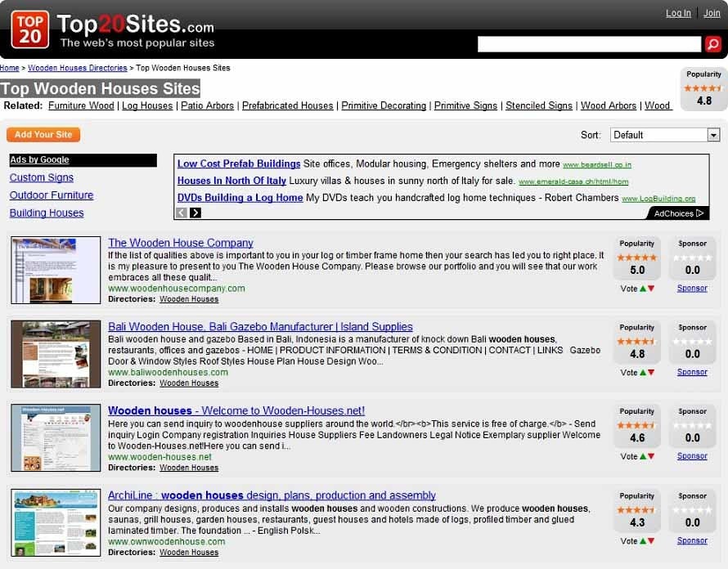Image resolution: width=728 pixels, height=569 pixels.
Task: Open the AdChoices icon
Action: (x=700, y=213)
